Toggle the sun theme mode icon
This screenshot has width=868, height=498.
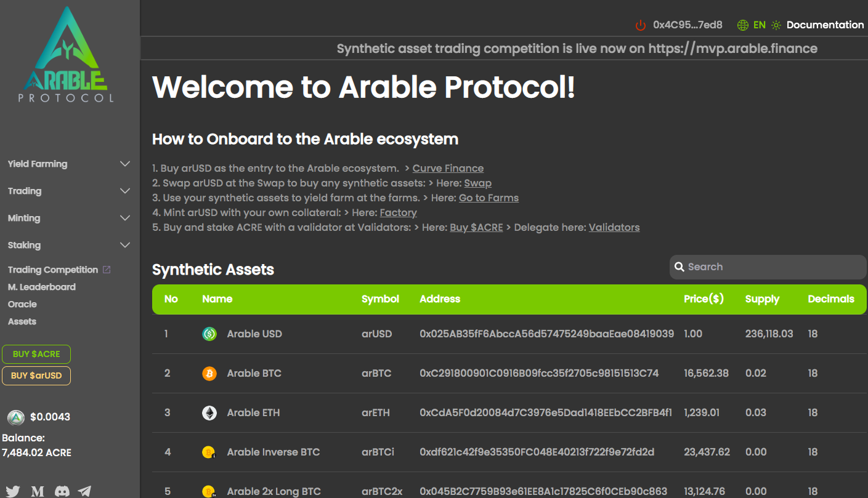776,25
